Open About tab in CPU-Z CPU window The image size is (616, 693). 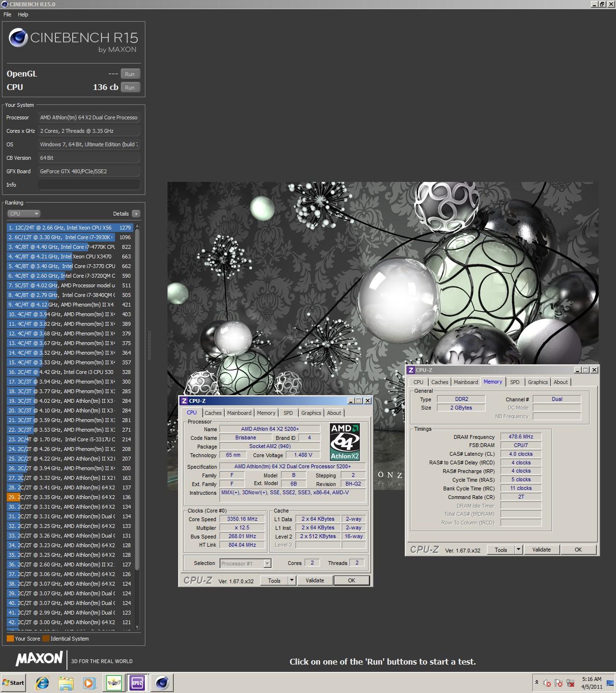[334, 413]
